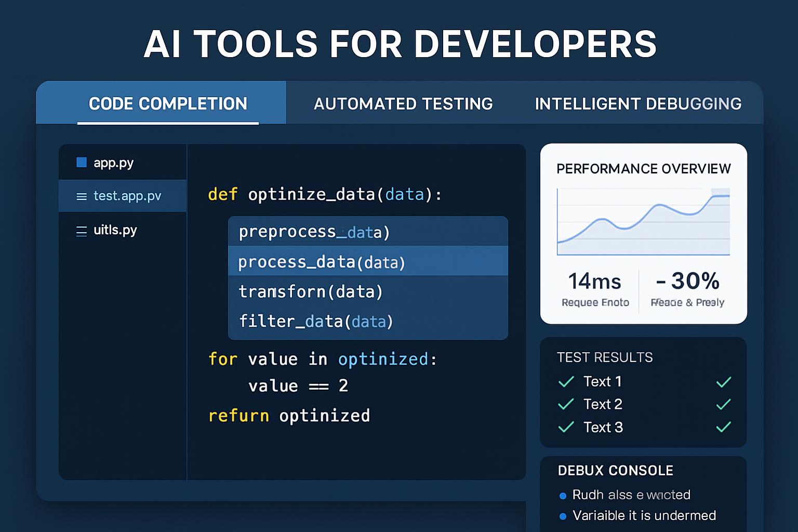This screenshot has height=532, width=798.
Task: Click the blue dot beside 'Variaible it is undermed'
Action: pos(563,516)
